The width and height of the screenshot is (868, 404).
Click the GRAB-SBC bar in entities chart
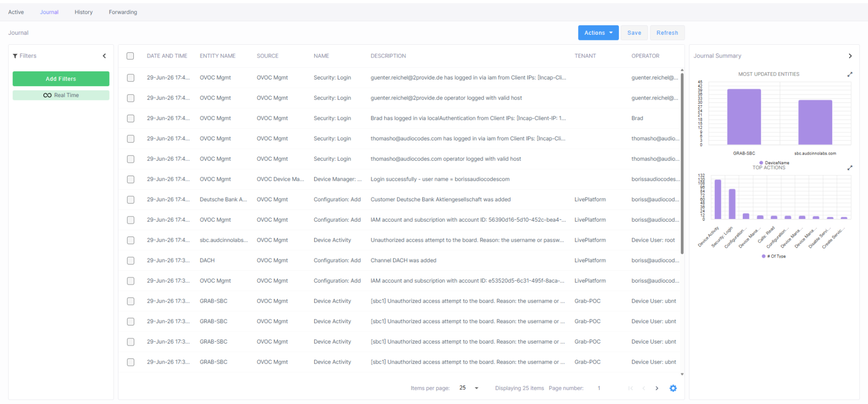(744, 117)
